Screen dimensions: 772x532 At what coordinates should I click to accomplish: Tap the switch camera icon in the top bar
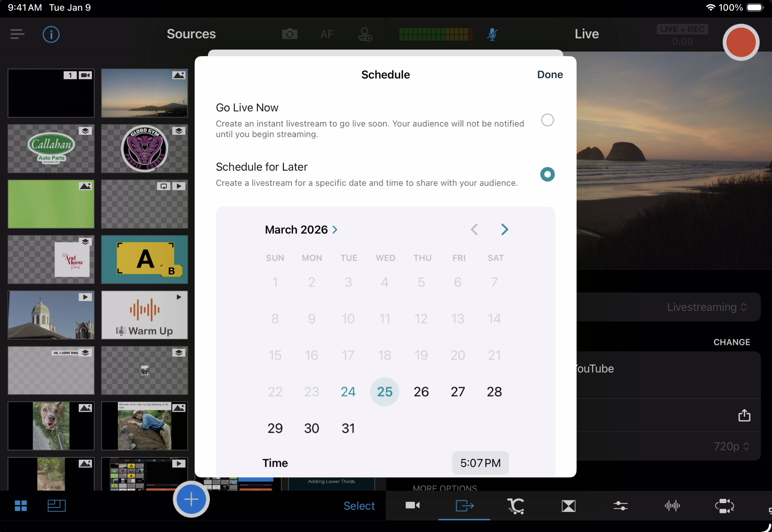coord(289,34)
